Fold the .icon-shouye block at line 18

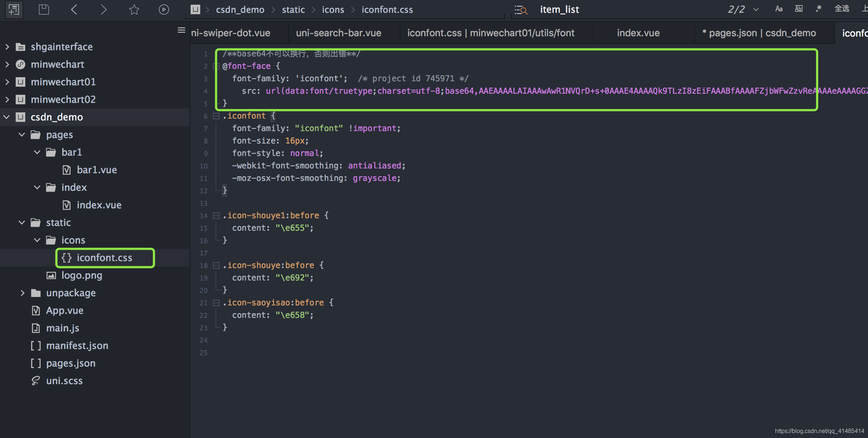(216, 266)
